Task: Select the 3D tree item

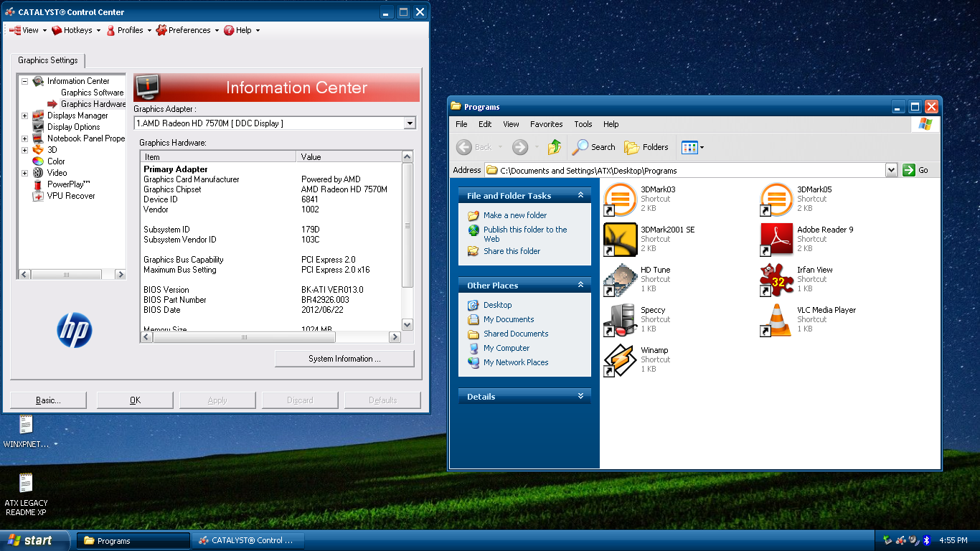Action: 52,150
